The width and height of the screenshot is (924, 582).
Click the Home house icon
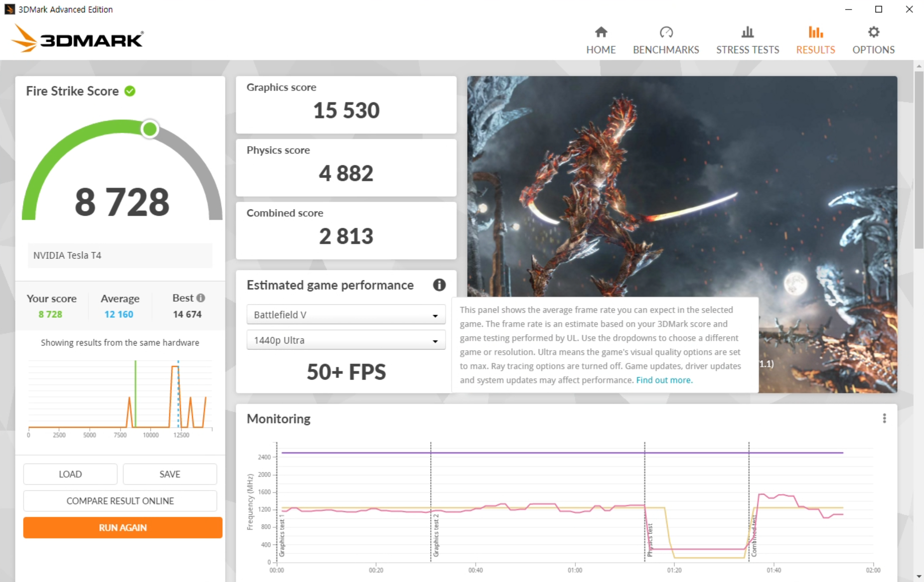click(601, 32)
